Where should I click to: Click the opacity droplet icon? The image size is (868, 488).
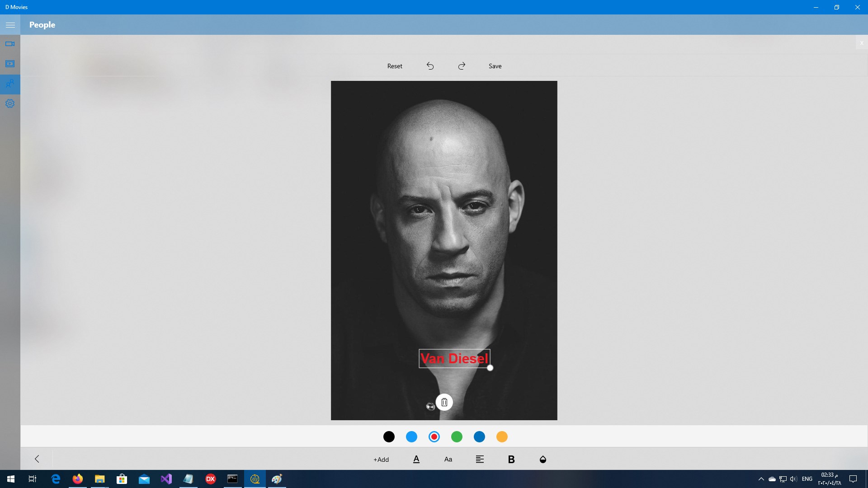tap(542, 459)
